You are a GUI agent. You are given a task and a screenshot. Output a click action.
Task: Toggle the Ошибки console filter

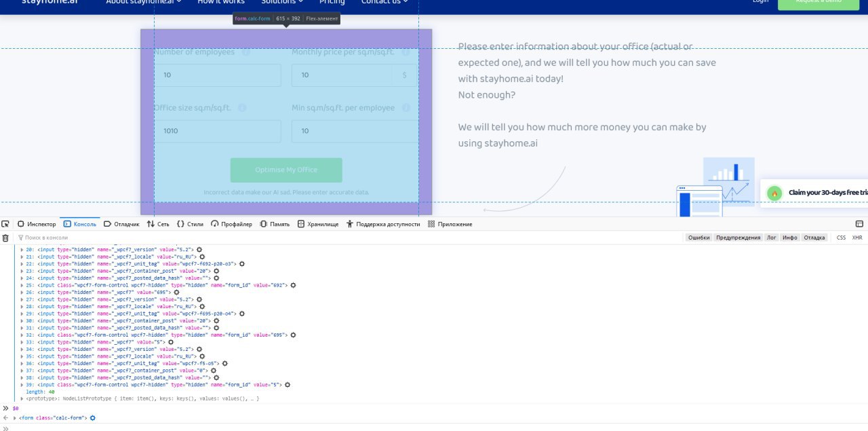coord(698,238)
